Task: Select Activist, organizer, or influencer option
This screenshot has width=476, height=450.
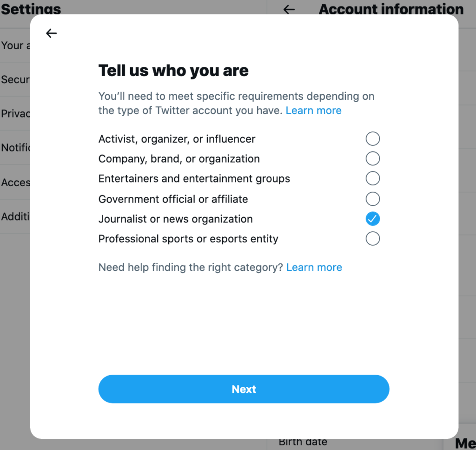Action: 372,138
